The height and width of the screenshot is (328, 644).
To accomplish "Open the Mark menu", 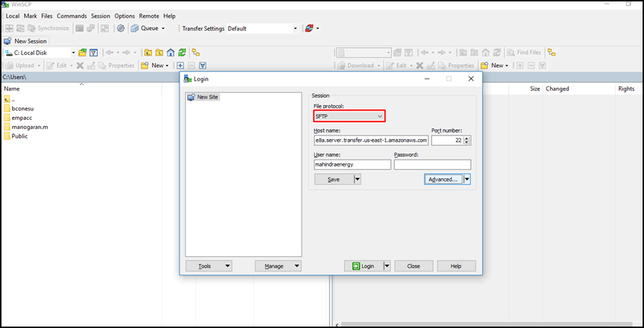I will (x=31, y=16).
